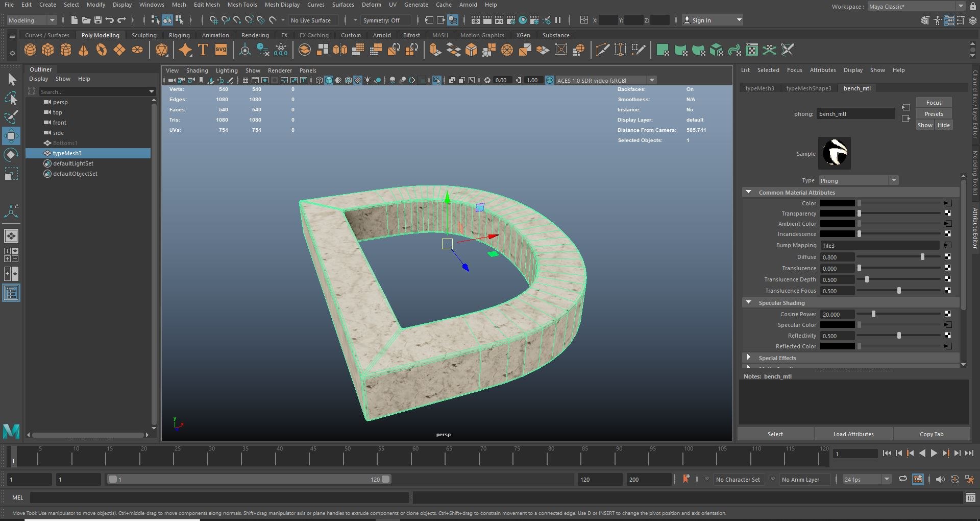Click the Multi-Cut tool shelf icon
Viewport: 980px width, 521px height.
(x=603, y=50)
